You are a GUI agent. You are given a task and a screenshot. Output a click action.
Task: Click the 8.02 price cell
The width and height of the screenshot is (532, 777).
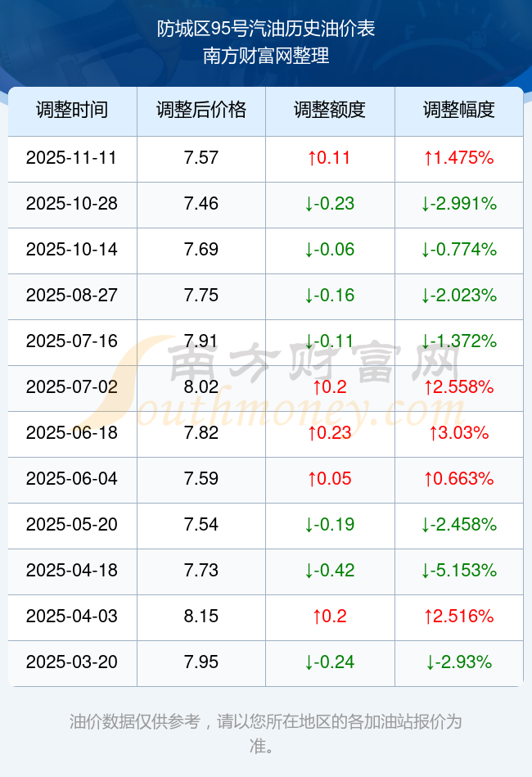(201, 387)
